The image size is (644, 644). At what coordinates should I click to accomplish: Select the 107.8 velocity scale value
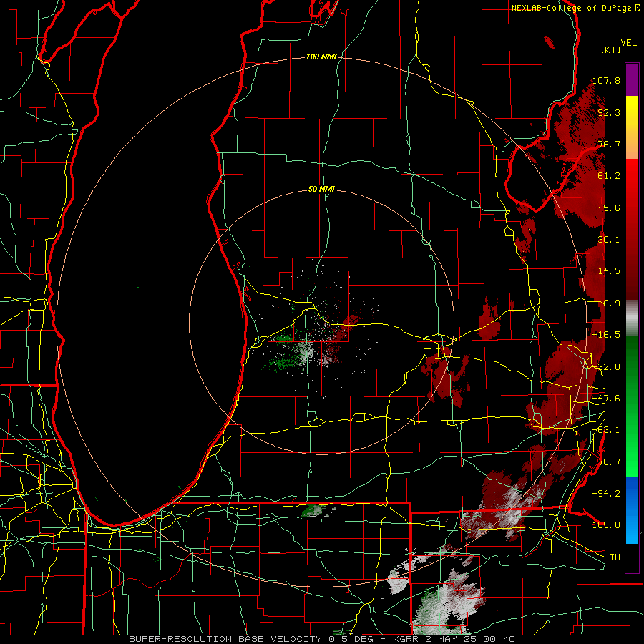pyautogui.click(x=606, y=80)
